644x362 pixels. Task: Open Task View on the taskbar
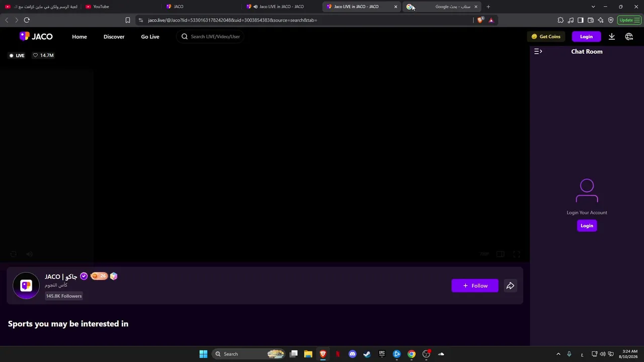pos(294,354)
